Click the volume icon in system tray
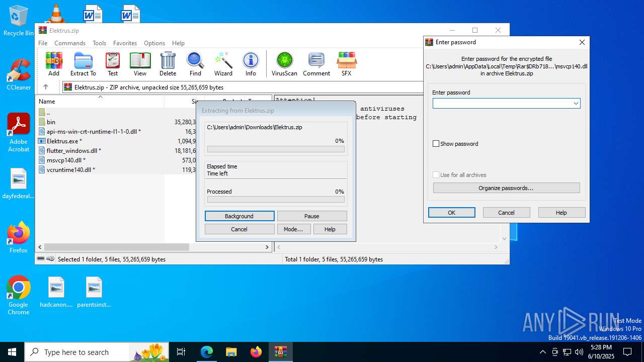Screen dimensions: 644x362 pos(579,352)
